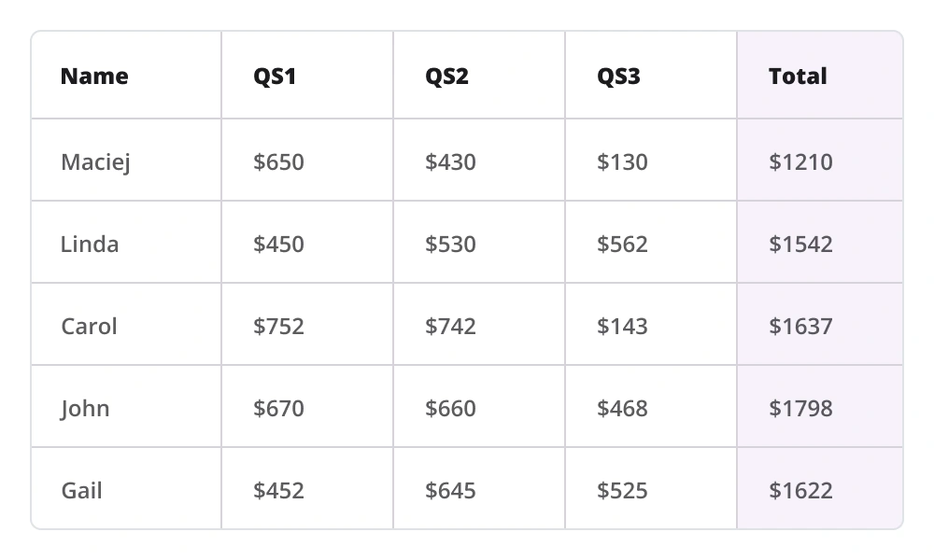Image resolution: width=934 pixels, height=560 pixels.
Task: Click the QS2 column header
Action: (446, 77)
